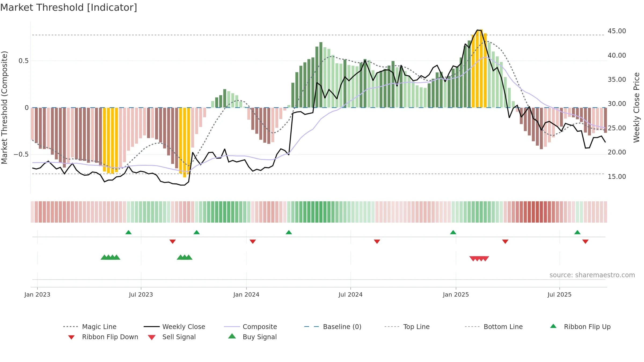
Task: Click the red flip-down triangle near Mar 2025
Action: 505,242
